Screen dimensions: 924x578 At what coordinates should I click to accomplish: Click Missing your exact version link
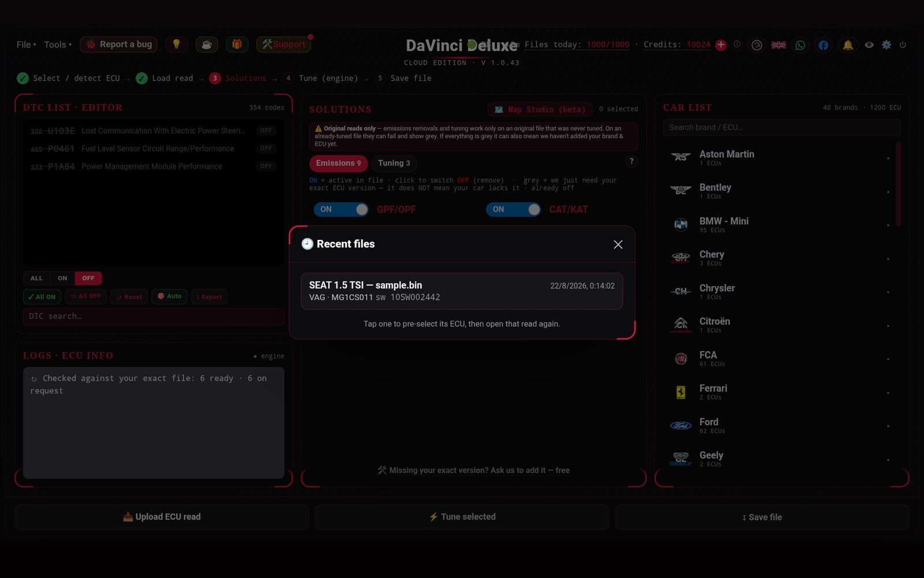click(474, 470)
